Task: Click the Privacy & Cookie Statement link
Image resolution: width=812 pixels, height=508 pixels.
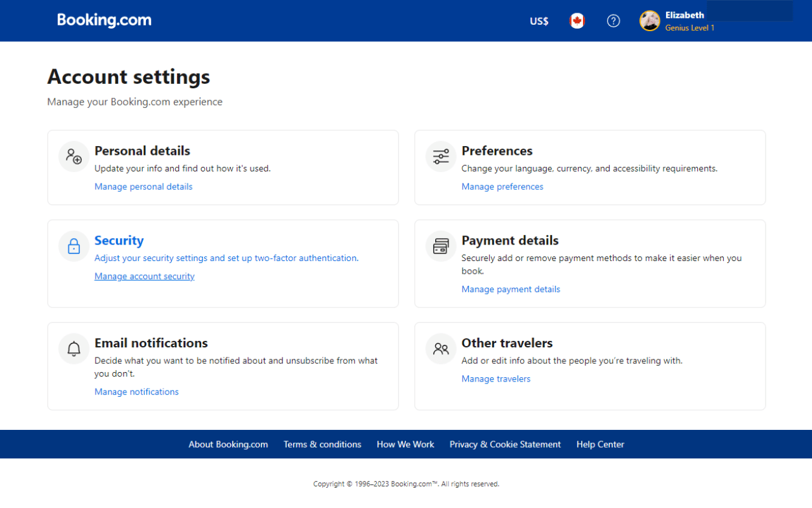Action: 505,444
